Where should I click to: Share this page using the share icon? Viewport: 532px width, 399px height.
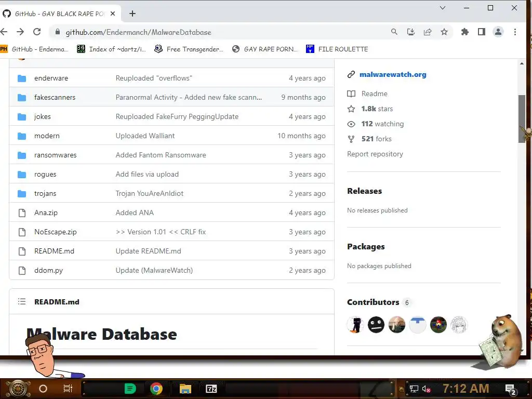pyautogui.click(x=428, y=32)
